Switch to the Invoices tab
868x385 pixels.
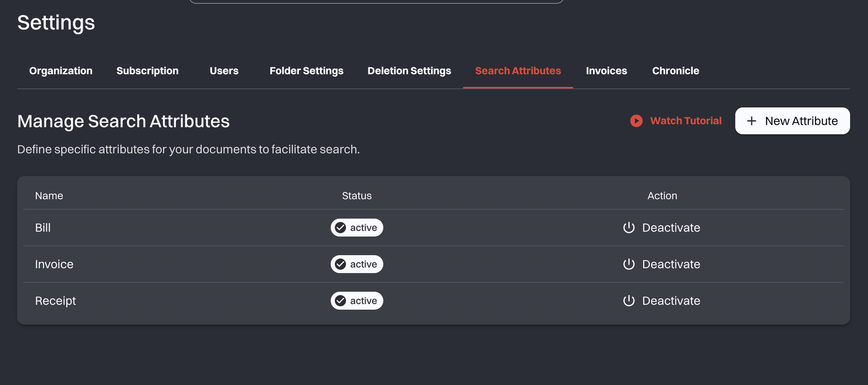(606, 71)
